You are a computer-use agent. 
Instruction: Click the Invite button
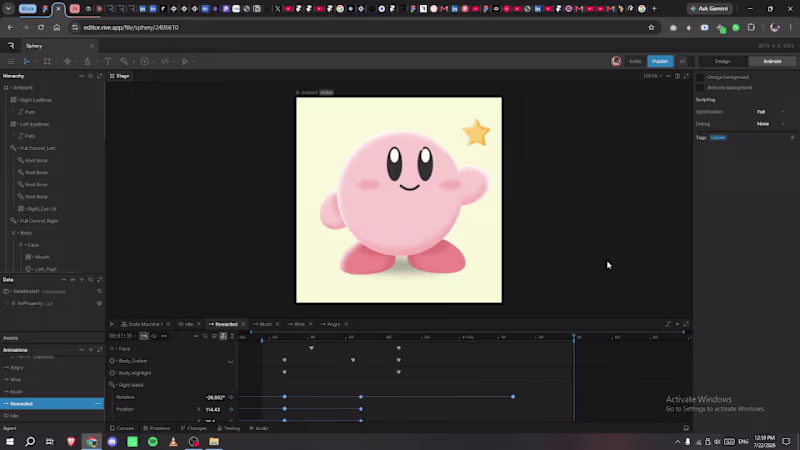pos(635,61)
